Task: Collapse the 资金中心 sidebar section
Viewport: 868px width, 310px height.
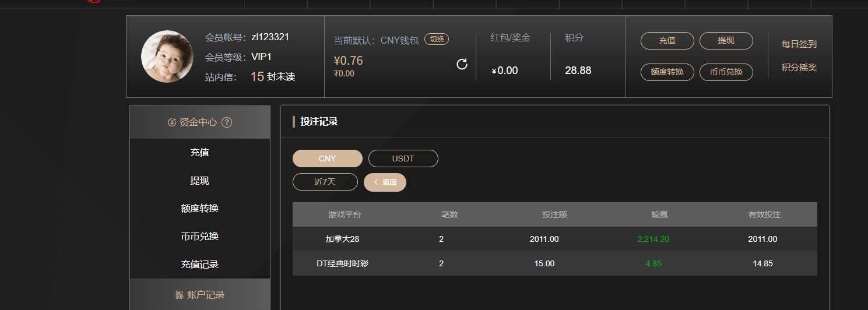Action: point(200,122)
